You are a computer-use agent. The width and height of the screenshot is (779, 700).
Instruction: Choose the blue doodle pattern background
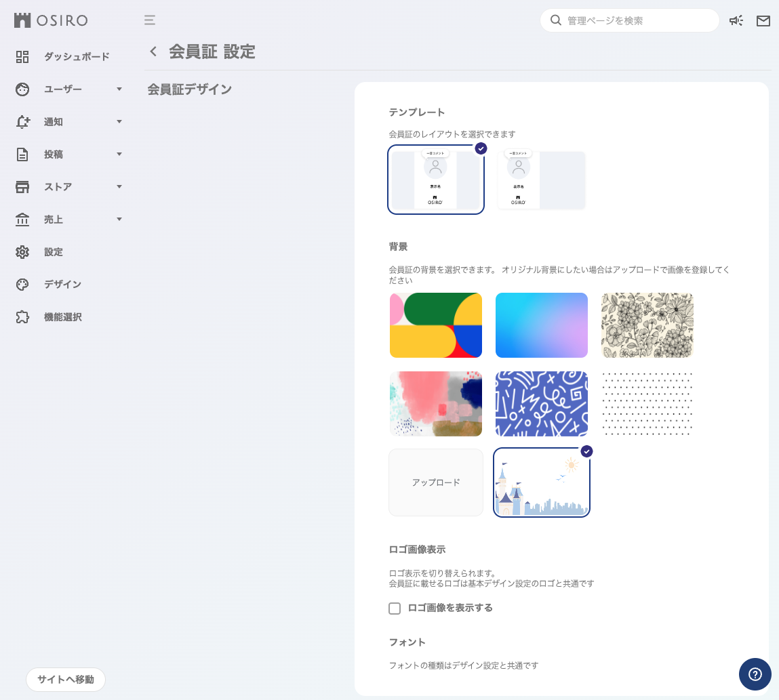click(x=542, y=404)
